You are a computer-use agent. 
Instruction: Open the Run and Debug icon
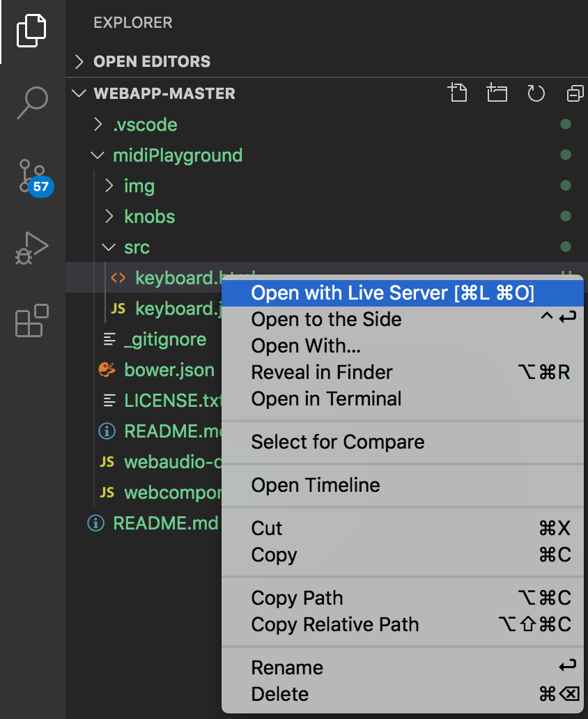(31, 248)
